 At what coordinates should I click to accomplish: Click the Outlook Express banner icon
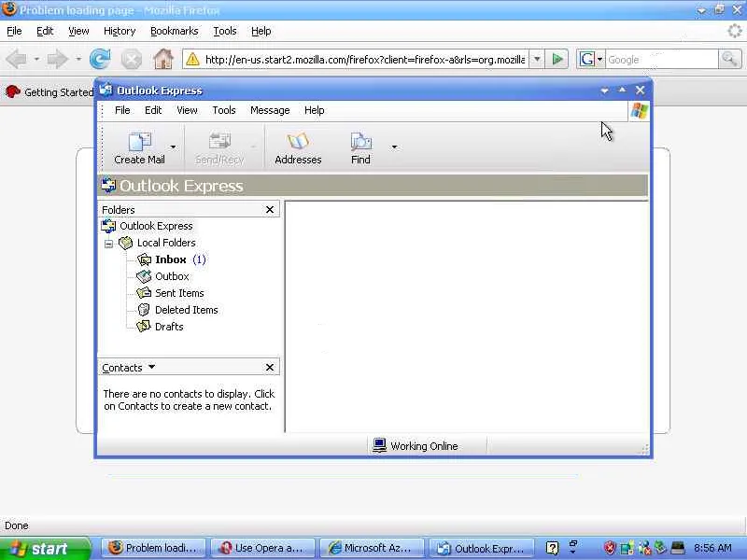click(x=108, y=185)
